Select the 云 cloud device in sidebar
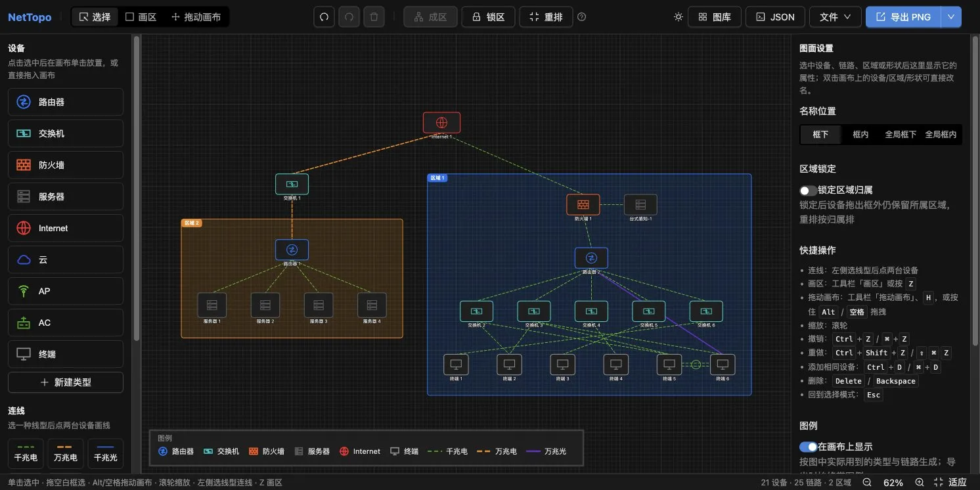The image size is (980, 490). tap(66, 259)
